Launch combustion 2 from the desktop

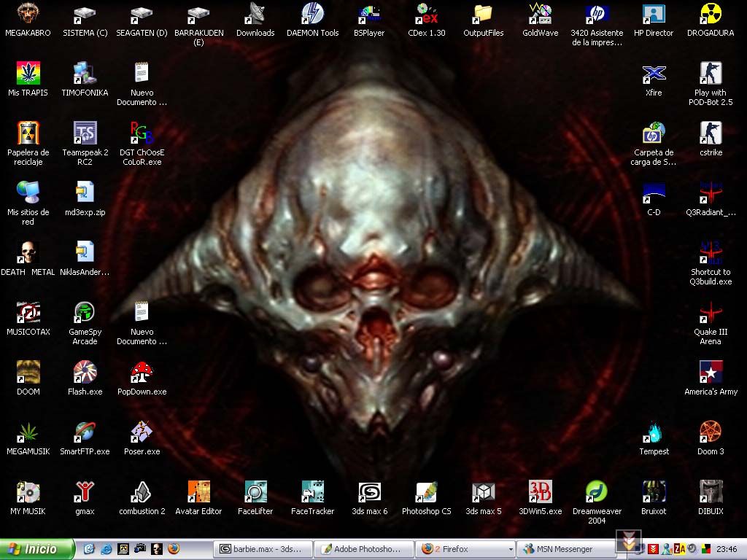pos(142,491)
